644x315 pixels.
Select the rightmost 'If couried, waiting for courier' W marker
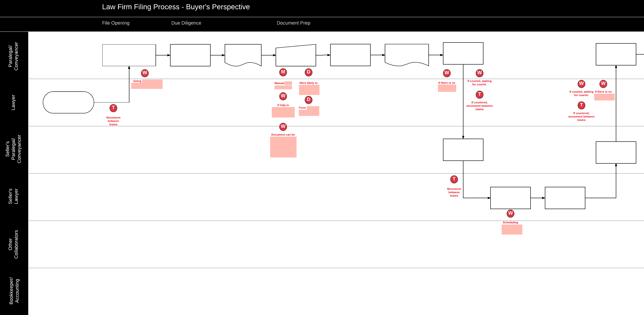pyautogui.click(x=581, y=84)
